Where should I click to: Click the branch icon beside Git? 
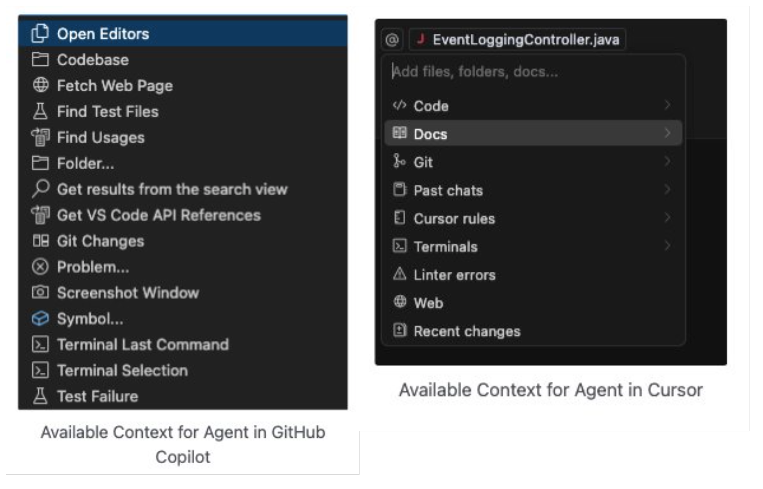click(x=399, y=161)
